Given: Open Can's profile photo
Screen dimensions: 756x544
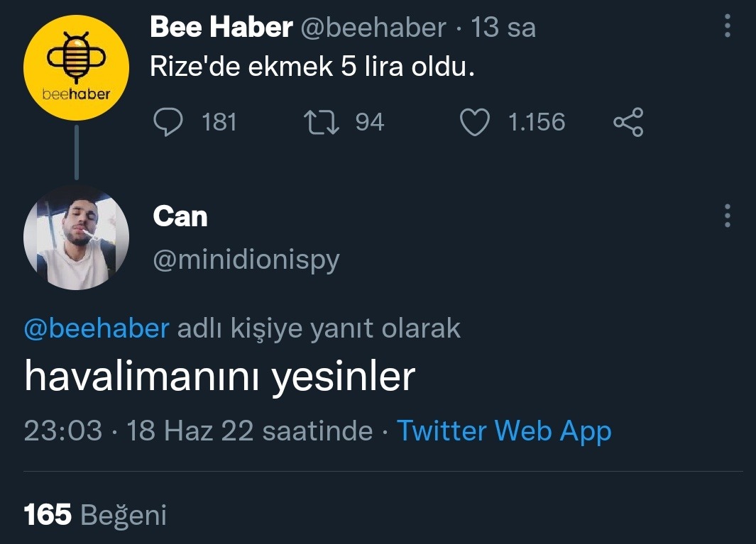Looking at the screenshot, I should tap(76, 236).
